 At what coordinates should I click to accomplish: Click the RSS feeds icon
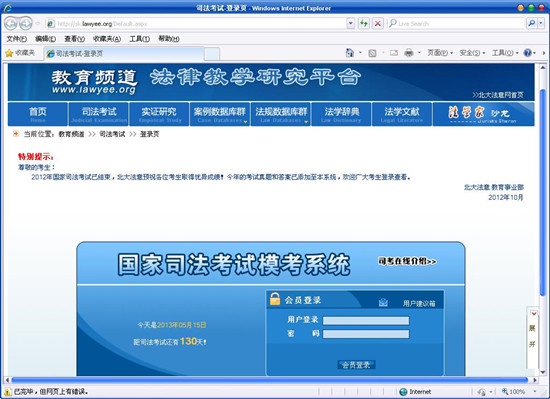373,53
